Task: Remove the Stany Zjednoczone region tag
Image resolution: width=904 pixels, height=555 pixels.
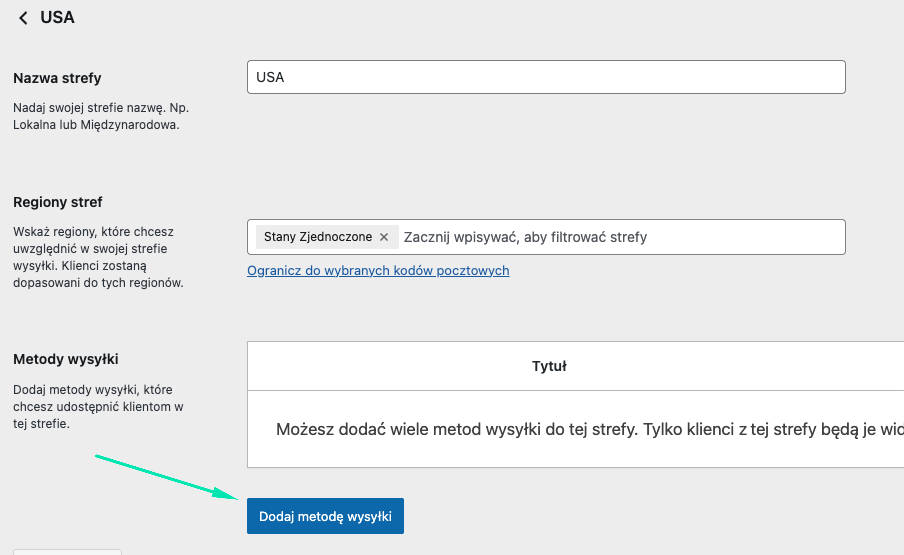Action: click(384, 237)
